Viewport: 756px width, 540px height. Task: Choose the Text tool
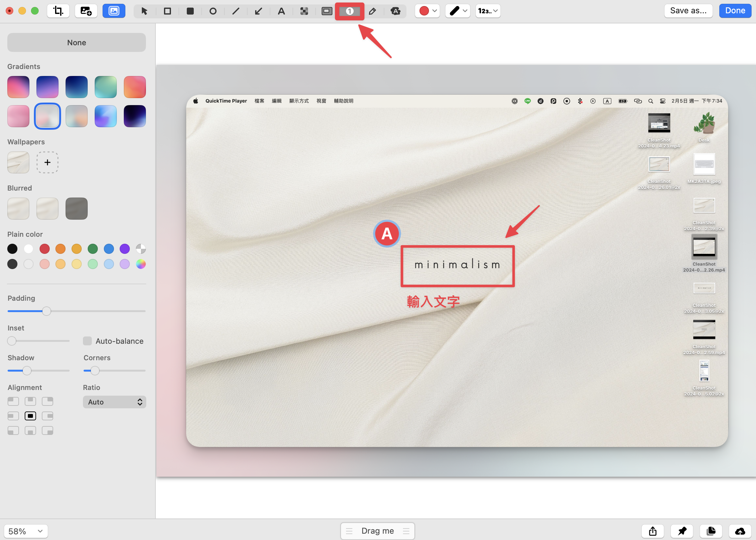281,11
